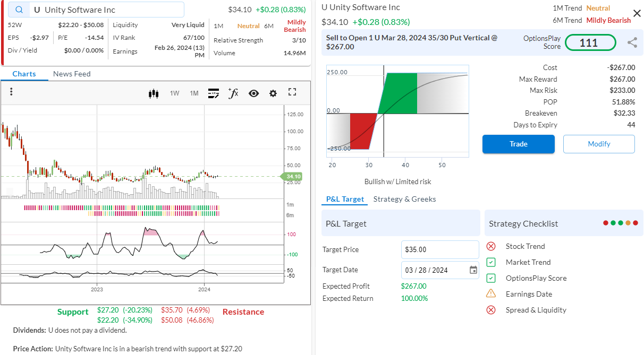Click the Days to Expiry value 44
644x355 pixels.
631,125
